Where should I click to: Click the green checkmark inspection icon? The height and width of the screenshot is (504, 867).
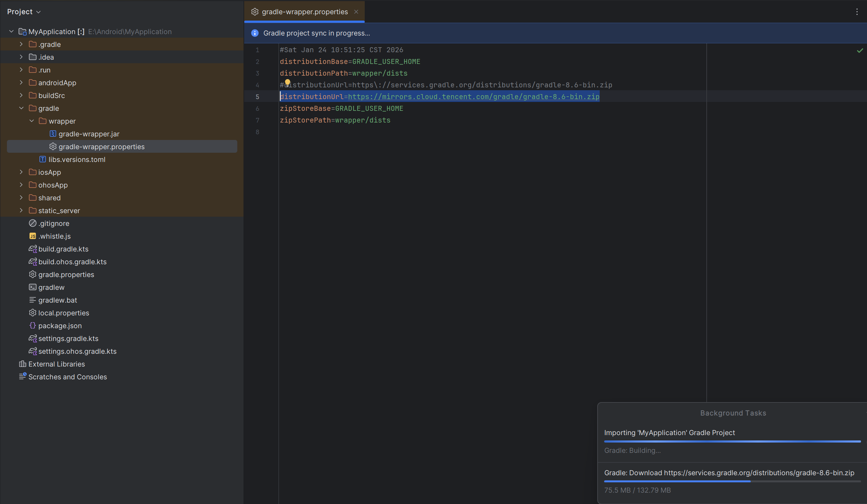tap(860, 50)
